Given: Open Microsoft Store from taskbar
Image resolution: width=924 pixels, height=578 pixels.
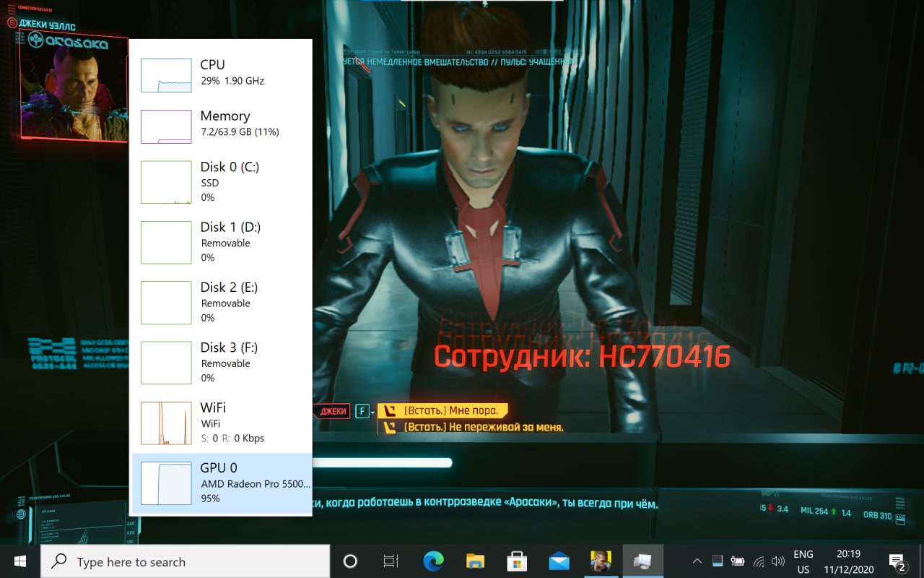Looking at the screenshot, I should [516, 561].
